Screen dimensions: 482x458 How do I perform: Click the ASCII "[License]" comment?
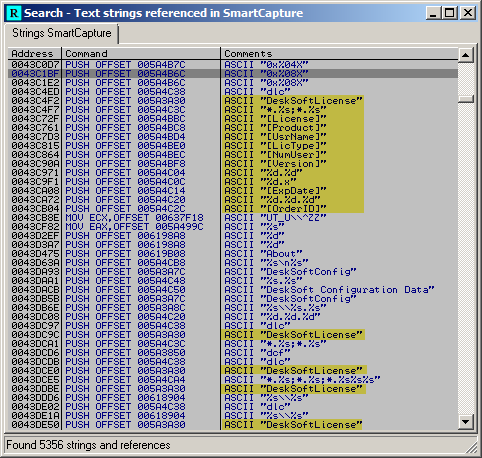pyautogui.click(x=275, y=119)
